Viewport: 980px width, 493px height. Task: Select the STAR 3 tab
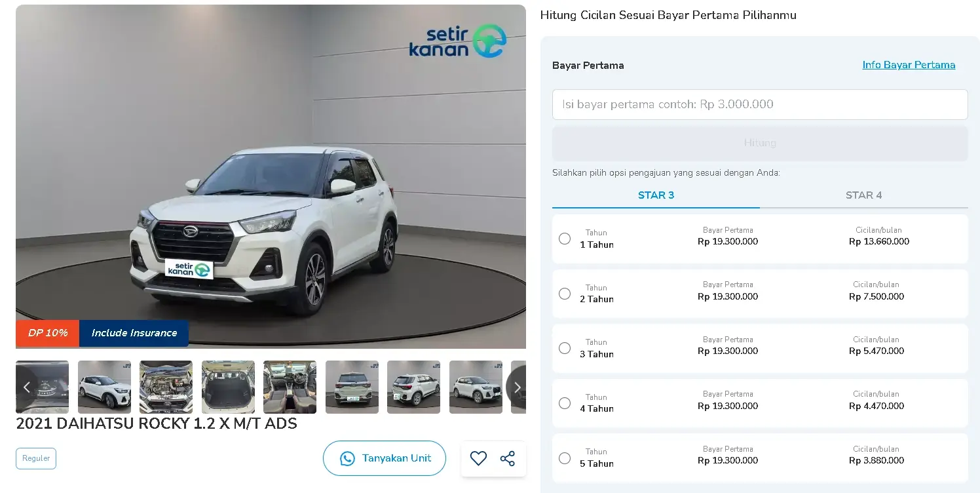[656, 195]
